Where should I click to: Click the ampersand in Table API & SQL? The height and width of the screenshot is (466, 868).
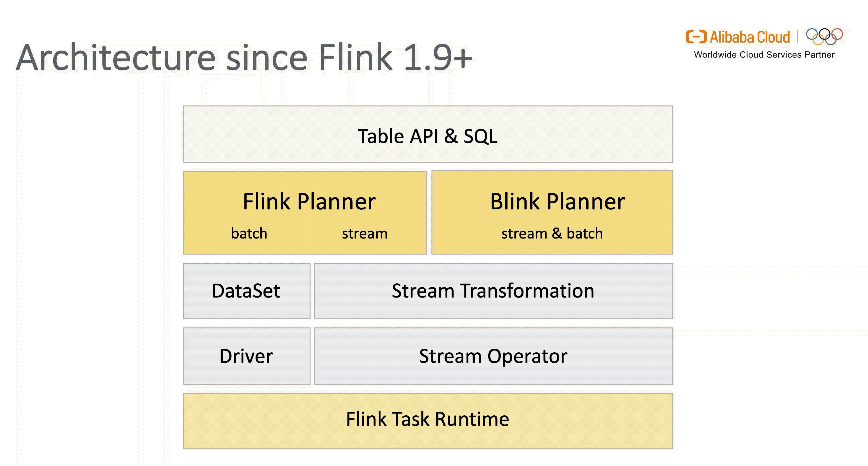(451, 136)
